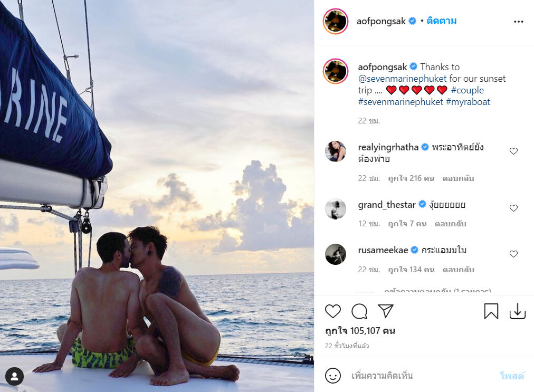
Task: Save post with bookmark icon
Action: coord(491,311)
